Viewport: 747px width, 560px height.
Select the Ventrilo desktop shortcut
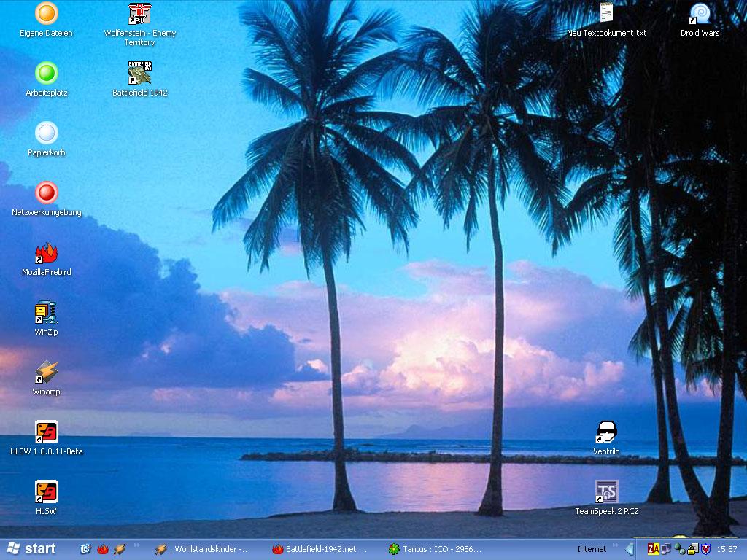click(x=606, y=432)
